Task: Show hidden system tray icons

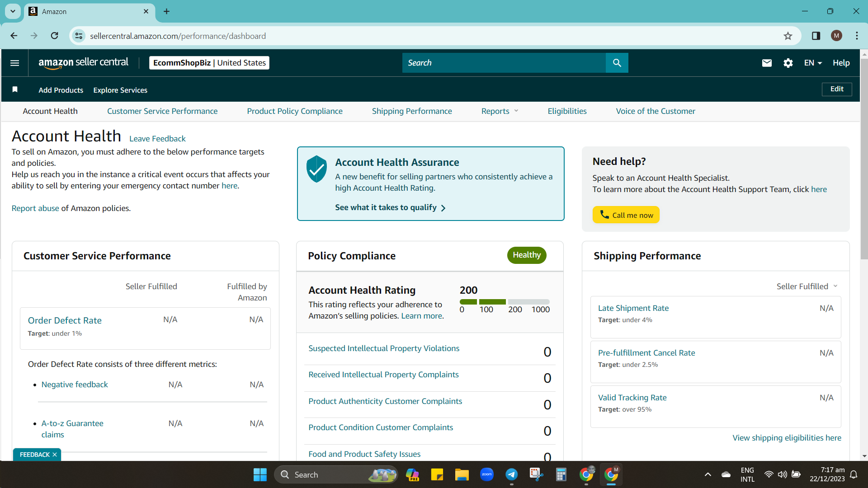Action: [708, 474]
